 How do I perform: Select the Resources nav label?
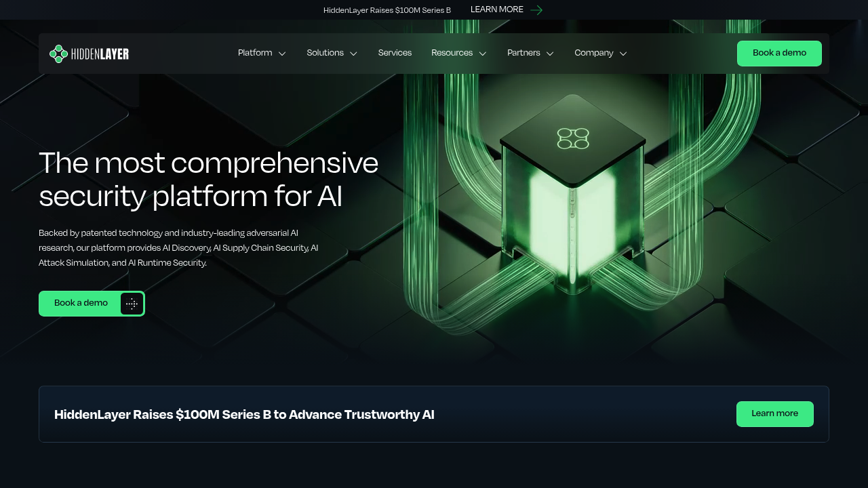(x=452, y=53)
